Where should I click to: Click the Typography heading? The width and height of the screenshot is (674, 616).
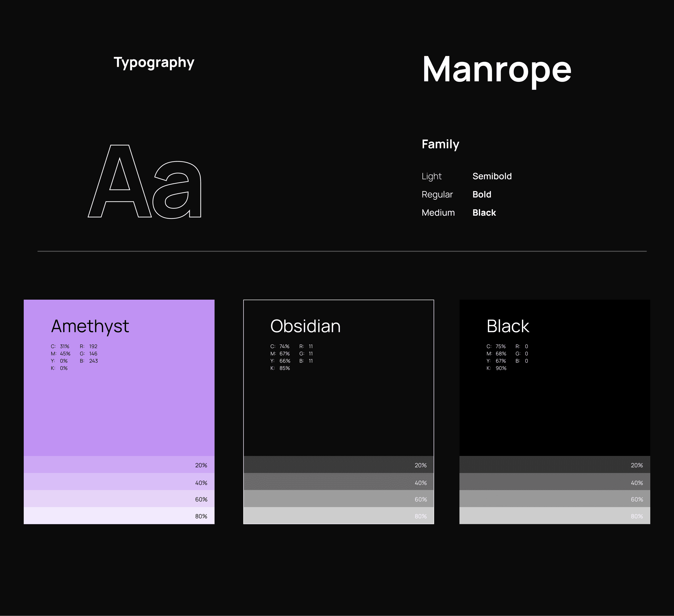point(154,63)
